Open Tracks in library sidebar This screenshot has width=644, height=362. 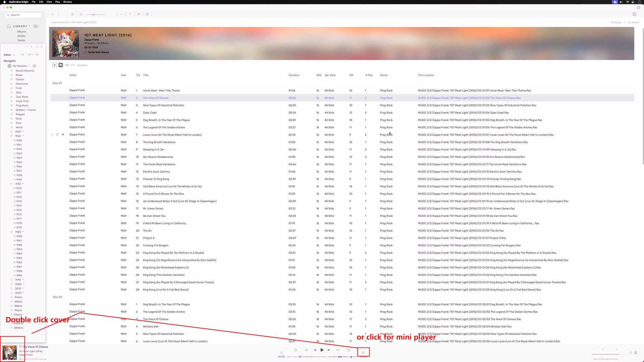pyautogui.click(x=21, y=40)
